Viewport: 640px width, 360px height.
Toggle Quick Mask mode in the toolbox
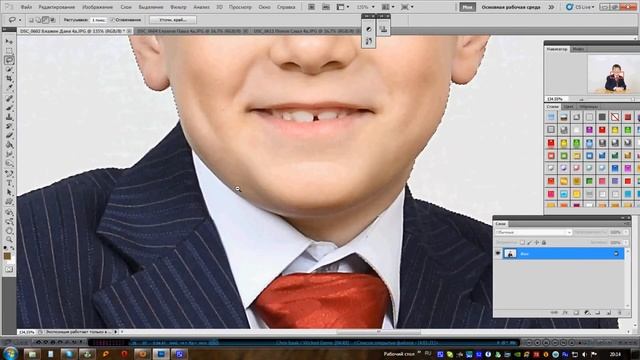(x=9, y=269)
